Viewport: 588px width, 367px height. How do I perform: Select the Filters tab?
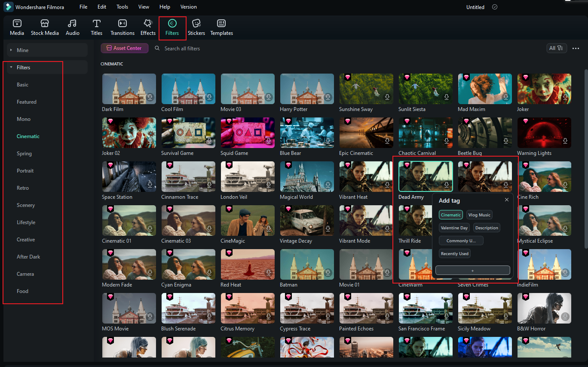point(172,28)
